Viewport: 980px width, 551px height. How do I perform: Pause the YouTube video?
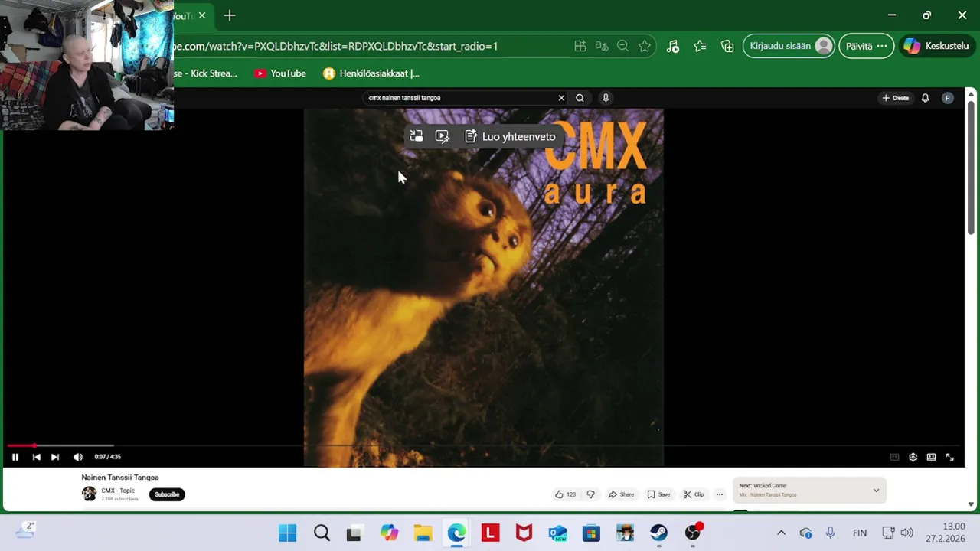point(15,457)
